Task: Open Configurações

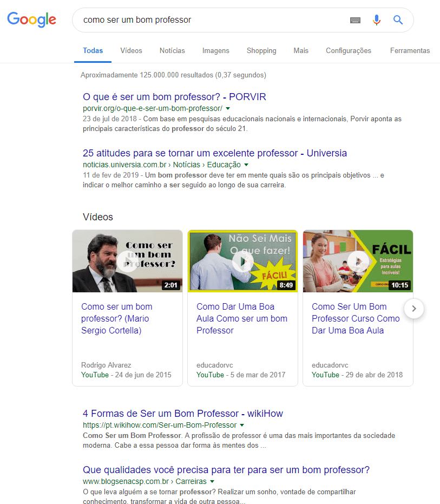Action: point(348,50)
